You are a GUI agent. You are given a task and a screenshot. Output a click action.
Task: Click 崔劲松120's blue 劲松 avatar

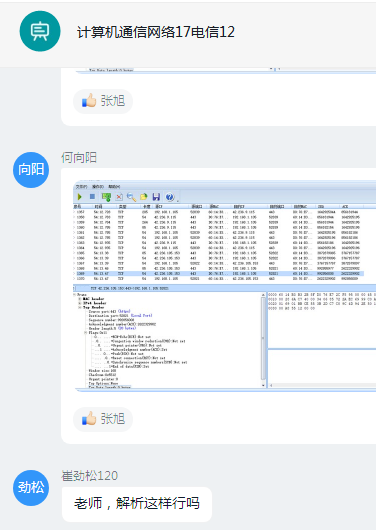tap(31, 488)
